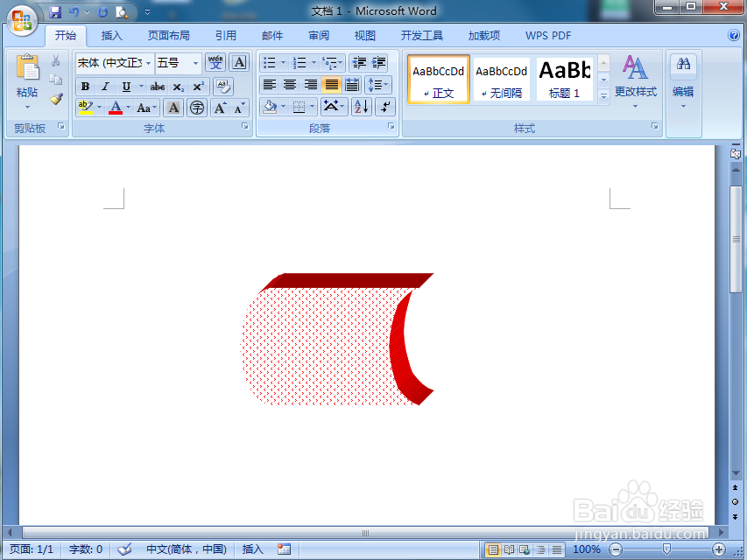This screenshot has width=747, height=560.
Task: Align paragraph to the left
Action: click(270, 85)
